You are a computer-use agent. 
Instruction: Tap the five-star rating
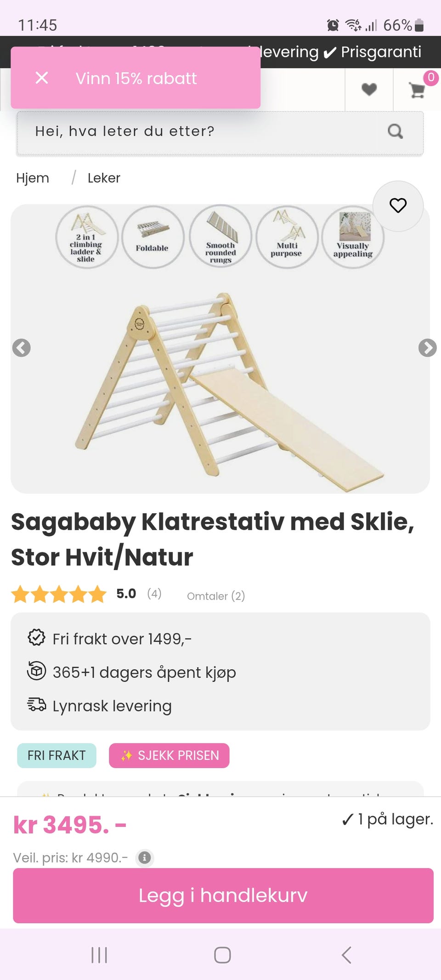(59, 595)
